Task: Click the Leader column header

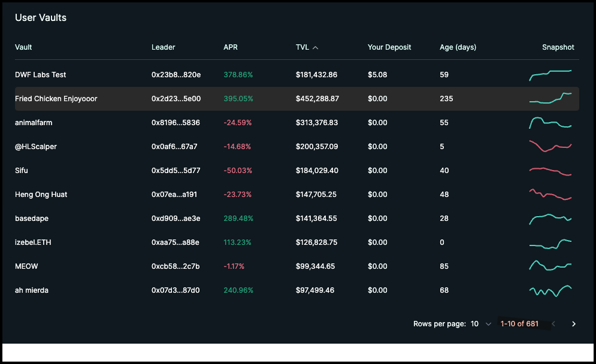Action: click(x=164, y=47)
